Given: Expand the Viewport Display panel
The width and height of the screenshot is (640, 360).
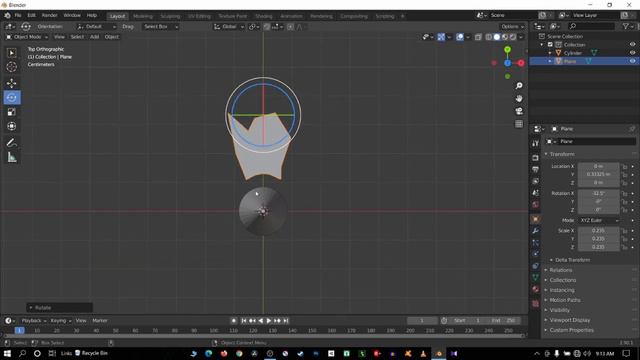Looking at the screenshot, I should (569, 320).
